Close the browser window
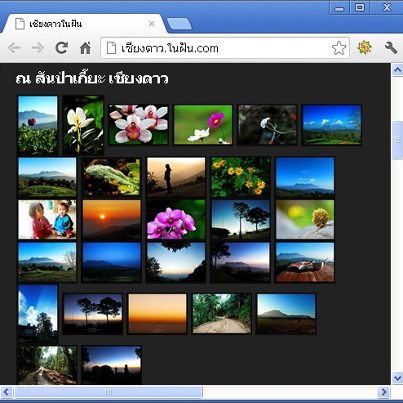This screenshot has width=403, height=403. pyautogui.click(x=387, y=7)
